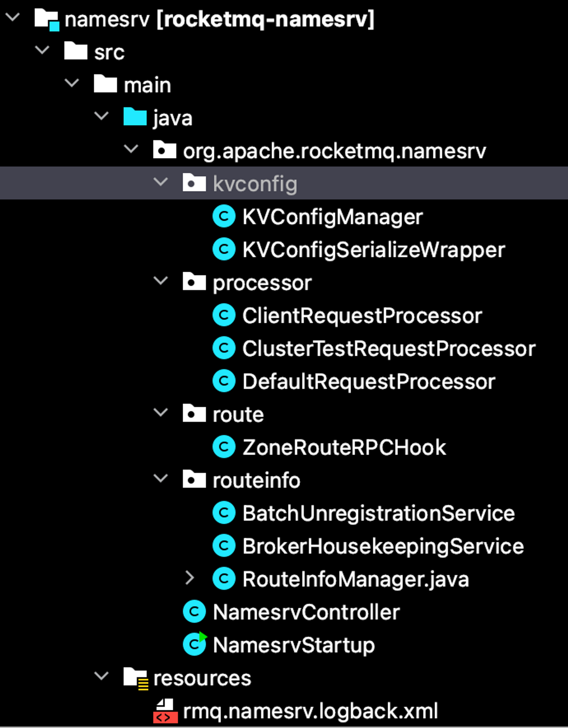Click the processor package icon

[194, 281]
